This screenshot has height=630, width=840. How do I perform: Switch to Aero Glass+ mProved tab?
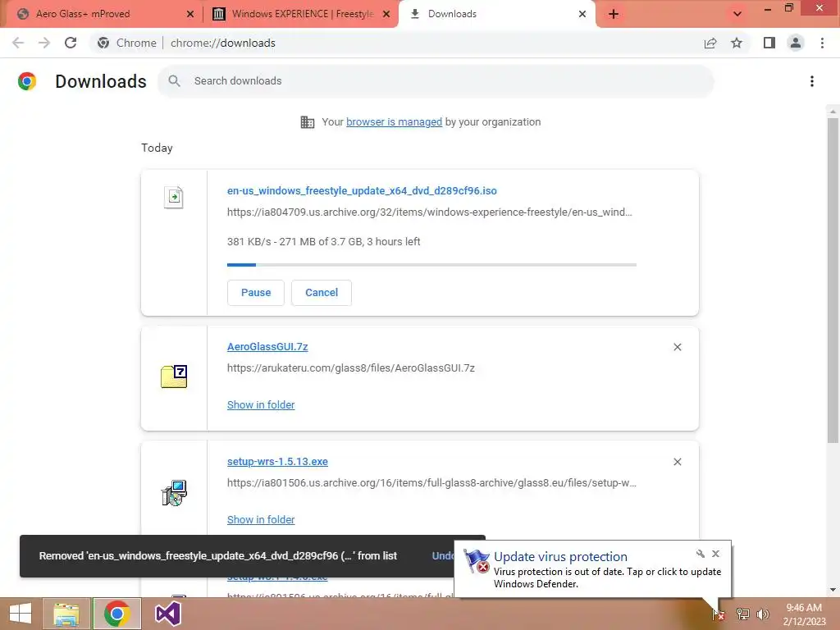(83, 14)
